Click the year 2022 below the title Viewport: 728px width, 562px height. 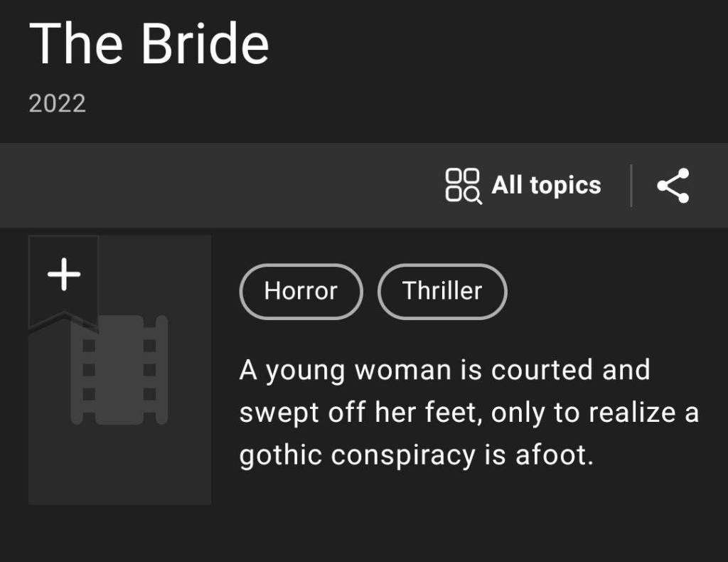pyautogui.click(x=57, y=104)
